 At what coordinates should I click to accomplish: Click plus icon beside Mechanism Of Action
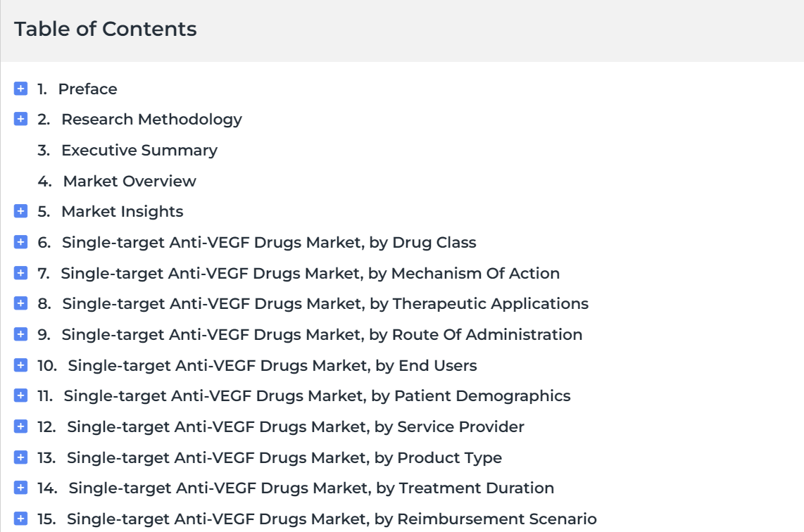point(20,272)
